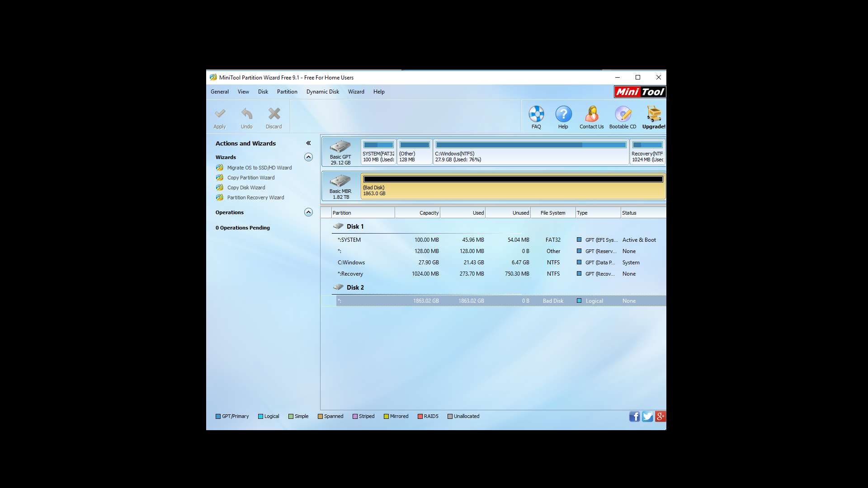Open the General menu
The height and width of the screenshot is (488, 868).
pos(220,92)
